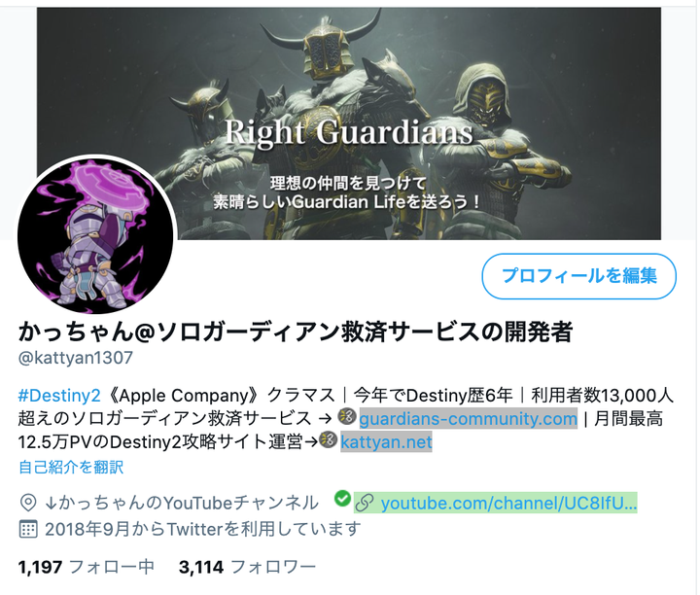700x595 pixels.
Task: Click the small round icon before kattyan.net
Action: [x=329, y=440]
